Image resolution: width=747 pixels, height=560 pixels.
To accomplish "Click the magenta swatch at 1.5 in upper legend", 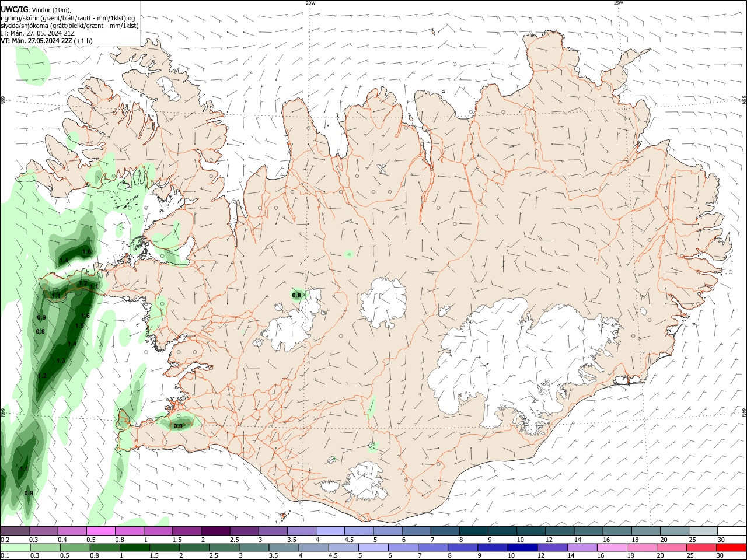I will pyautogui.click(x=186, y=531).
